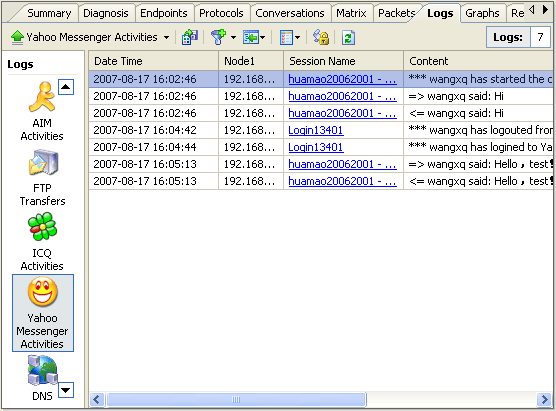This screenshot has width=556, height=411.
Task: Select '*** wangxq has started the' content cell
Action: [x=478, y=79]
